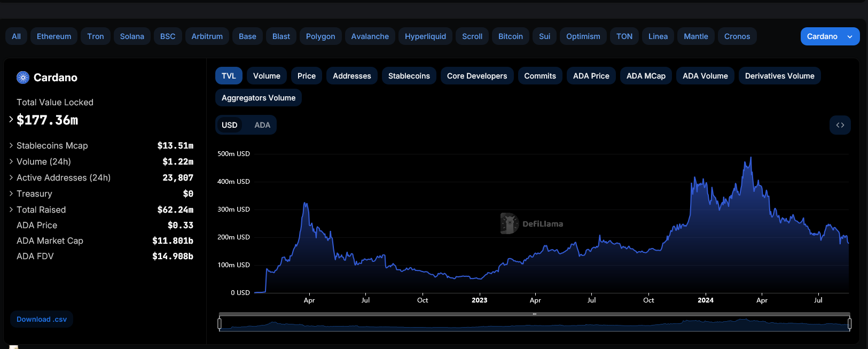Toggle the ADA Price metric

(x=591, y=76)
